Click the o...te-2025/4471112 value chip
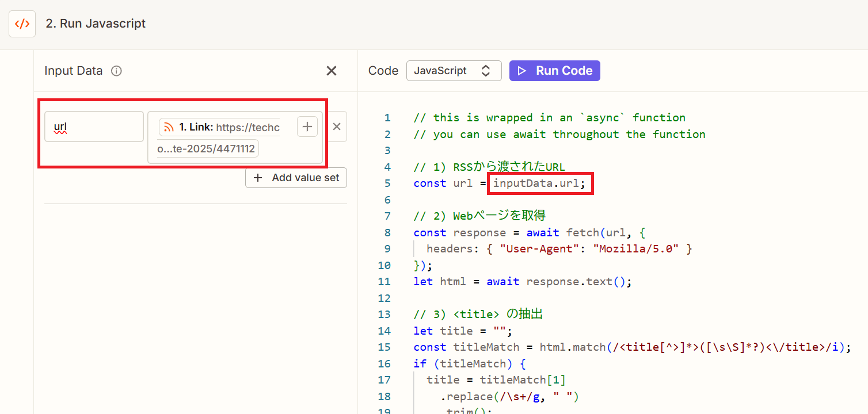The width and height of the screenshot is (868, 414). 208,149
